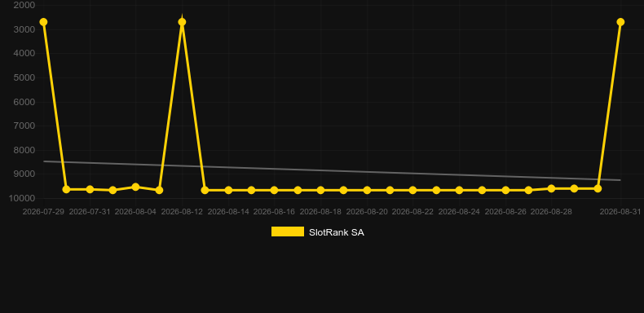The image size is (644, 313).
Task: Click the 6000 y-axis label
Action: (24, 102)
